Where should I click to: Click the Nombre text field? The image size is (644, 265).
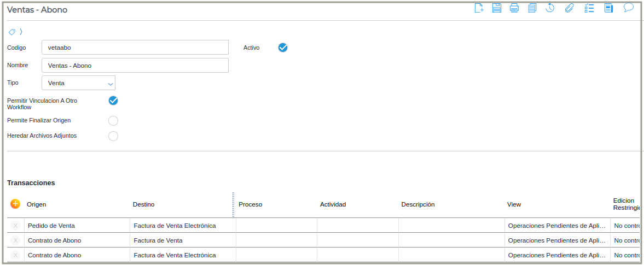point(135,66)
